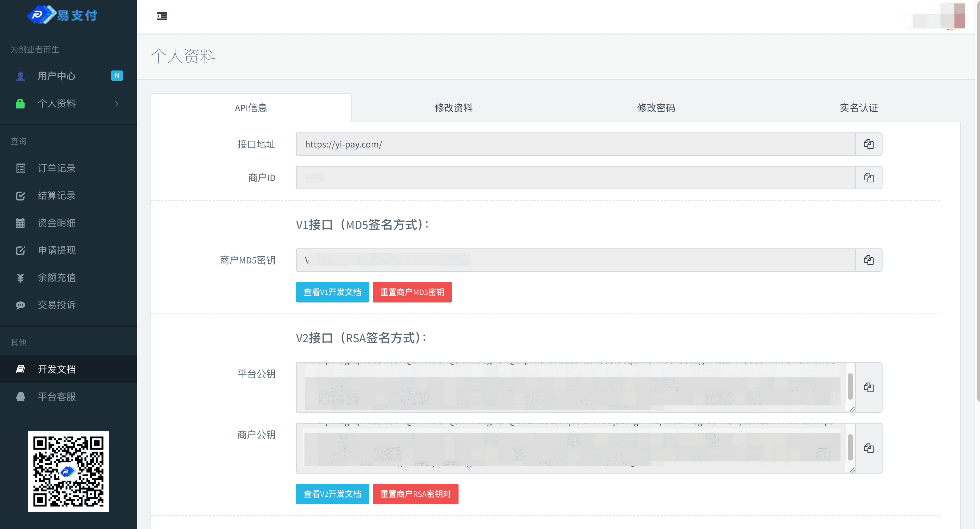Click the chat bubble icon beside 交易投诉

click(21, 305)
